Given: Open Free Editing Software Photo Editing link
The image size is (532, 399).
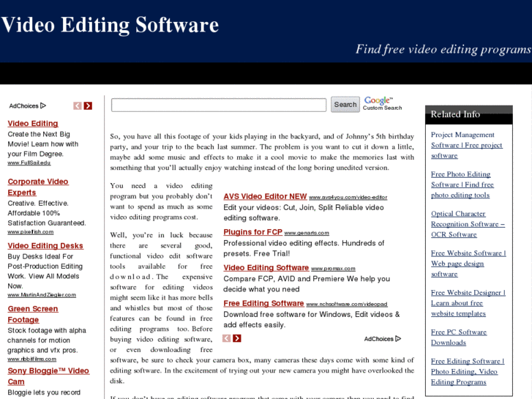Looking at the screenshot, I should (x=468, y=371).
